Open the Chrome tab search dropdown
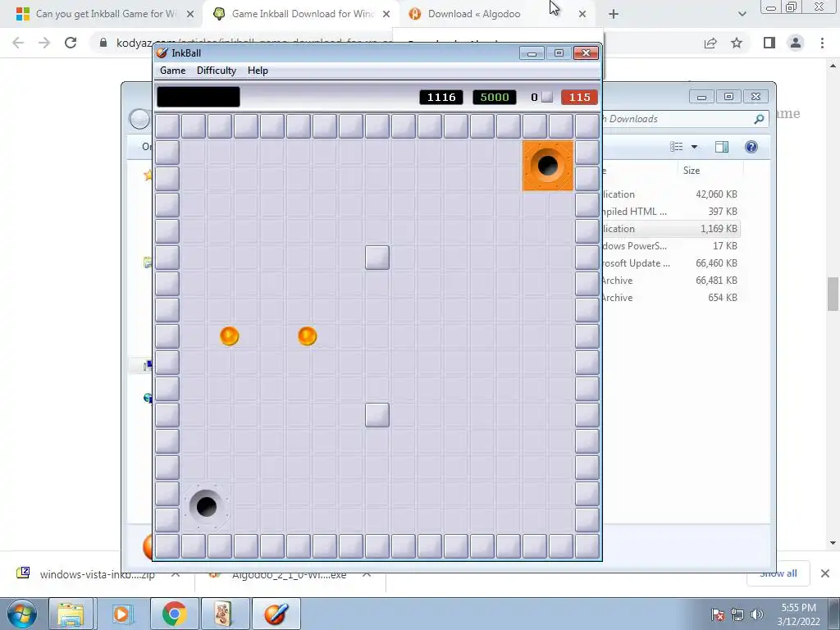The image size is (840, 630). tap(742, 15)
